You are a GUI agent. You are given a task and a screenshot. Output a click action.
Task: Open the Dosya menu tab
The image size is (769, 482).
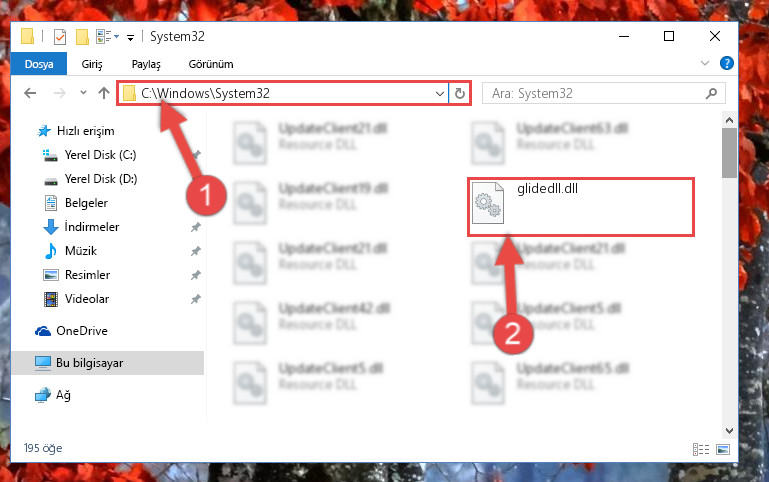[39, 64]
